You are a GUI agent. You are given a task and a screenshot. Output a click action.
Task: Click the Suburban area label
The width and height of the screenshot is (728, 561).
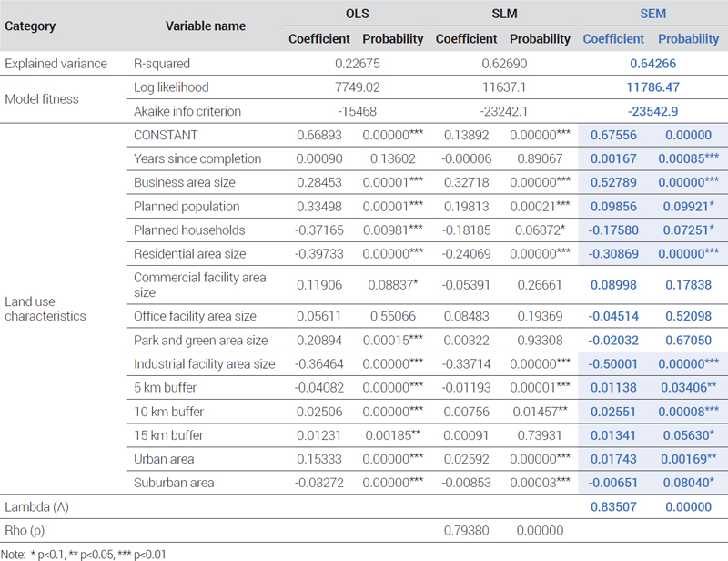174,483
